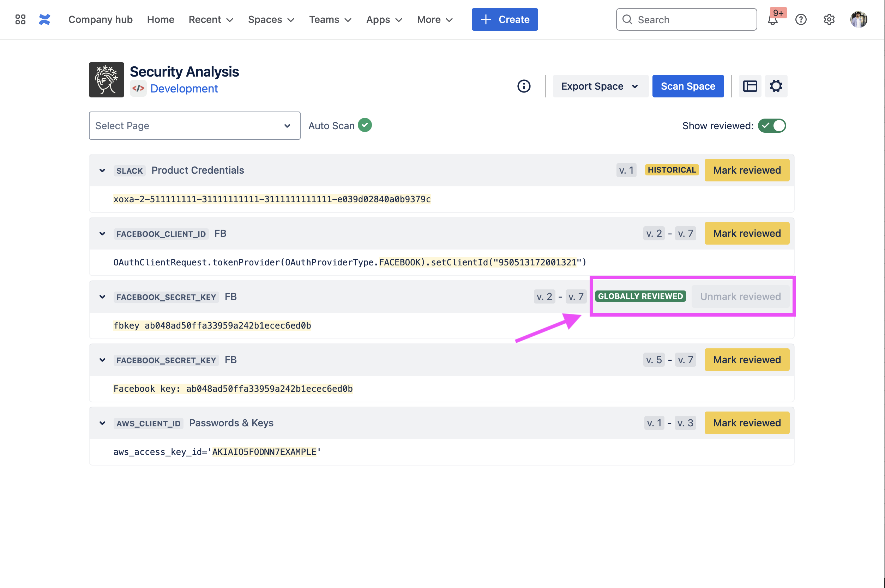The height and width of the screenshot is (588, 885).
Task: Open the Security Analysis settings gear
Action: click(x=776, y=86)
